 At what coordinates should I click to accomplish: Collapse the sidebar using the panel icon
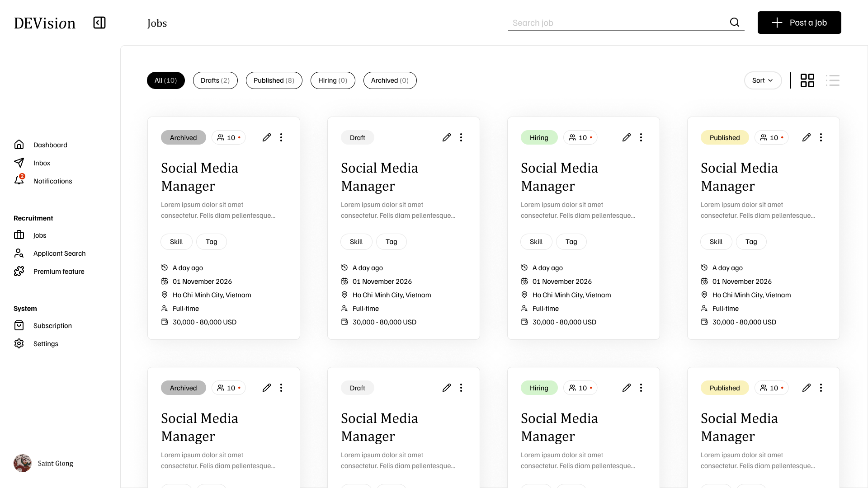pyautogui.click(x=99, y=23)
